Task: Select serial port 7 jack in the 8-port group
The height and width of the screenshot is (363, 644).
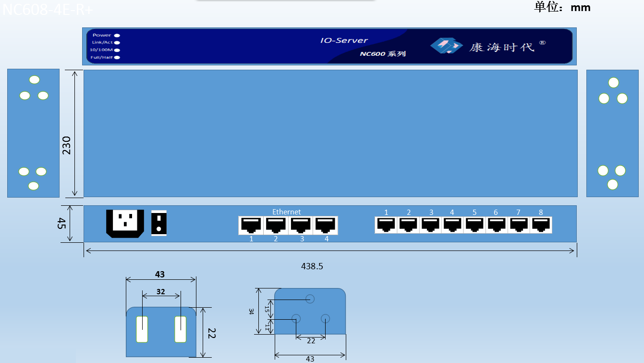Action: point(518,225)
